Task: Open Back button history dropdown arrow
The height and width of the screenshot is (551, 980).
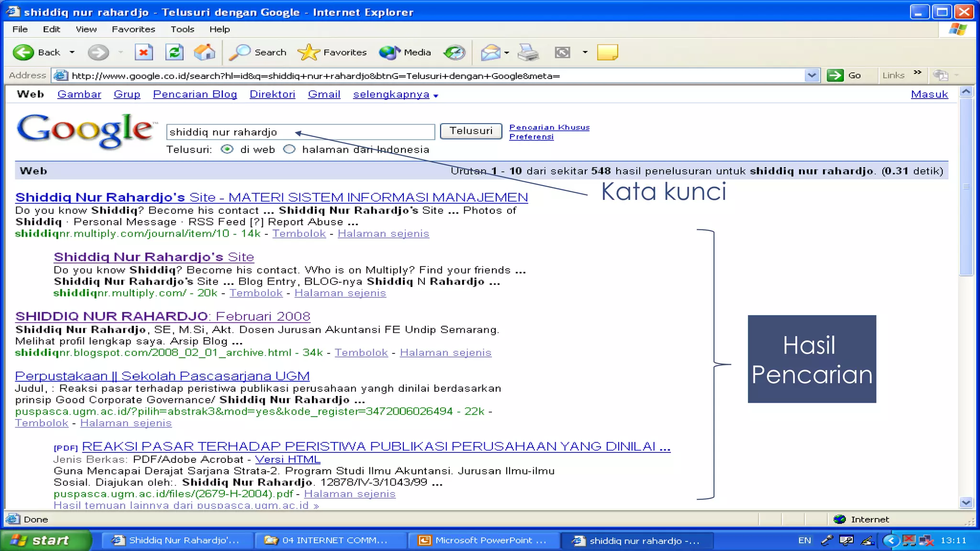Action: point(72,52)
